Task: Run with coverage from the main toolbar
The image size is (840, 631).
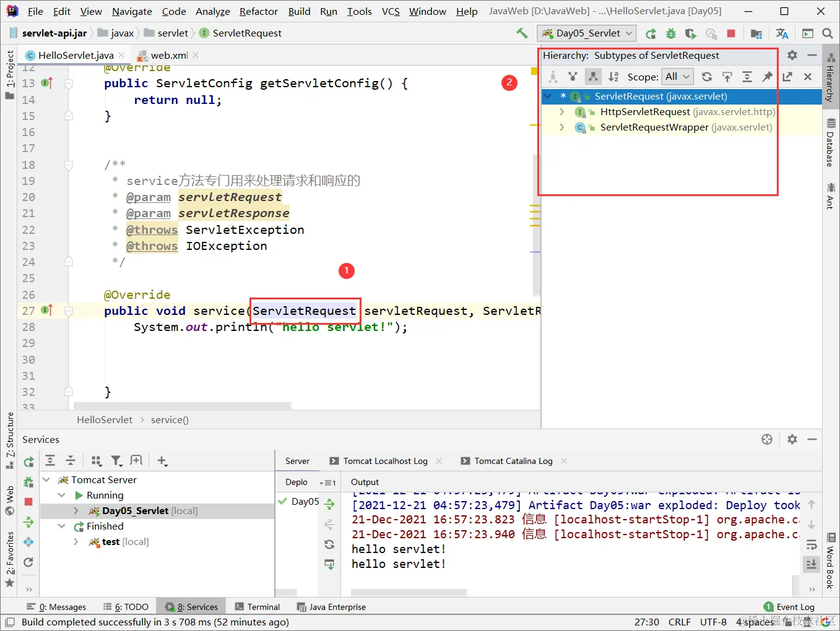Action: (x=691, y=33)
